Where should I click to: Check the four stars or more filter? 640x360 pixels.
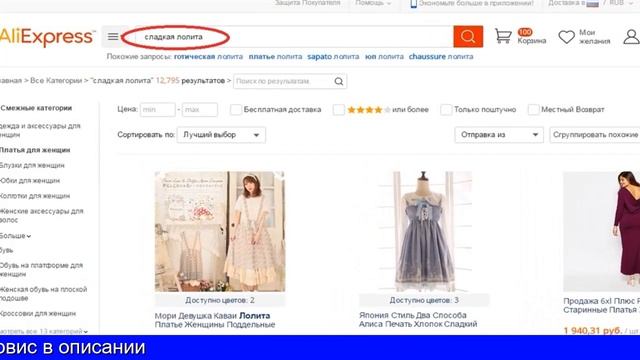tap(338, 109)
